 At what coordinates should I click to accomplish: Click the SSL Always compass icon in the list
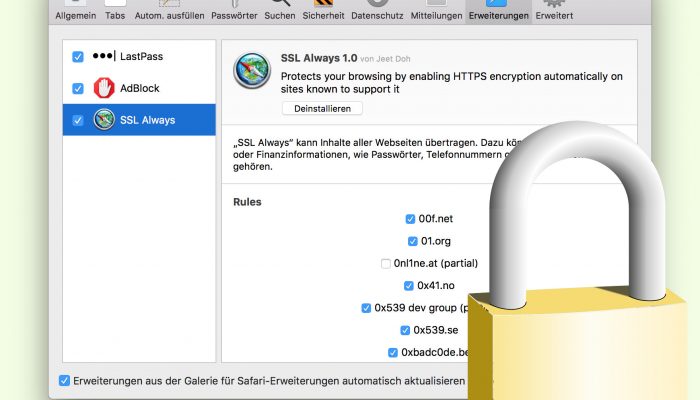click(104, 120)
